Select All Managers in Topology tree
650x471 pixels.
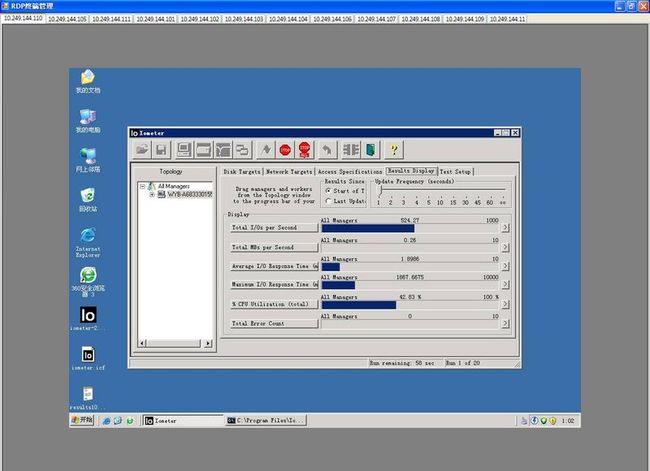pyautogui.click(x=174, y=187)
